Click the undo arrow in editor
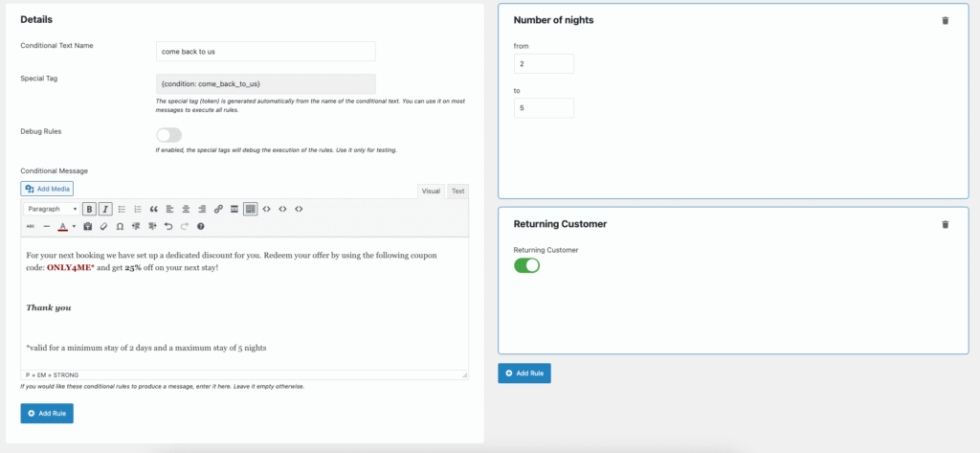980x453 pixels. [168, 227]
